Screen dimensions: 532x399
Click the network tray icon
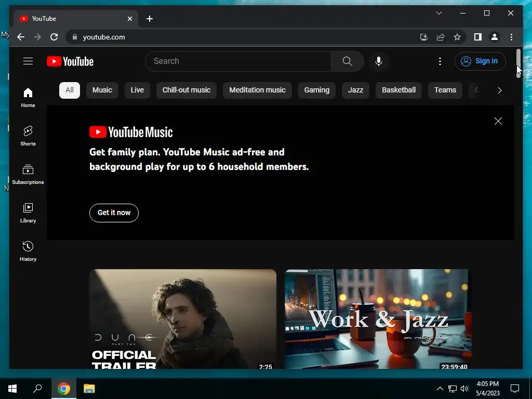click(x=453, y=389)
